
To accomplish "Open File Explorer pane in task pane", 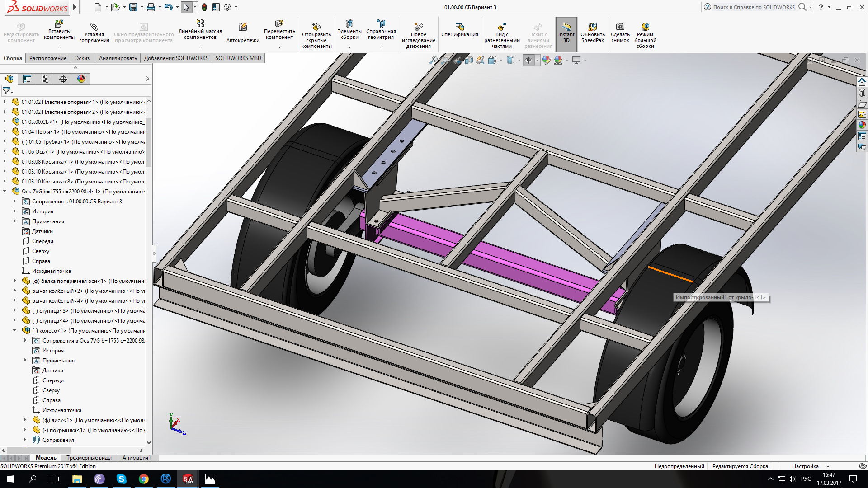I will point(862,103).
